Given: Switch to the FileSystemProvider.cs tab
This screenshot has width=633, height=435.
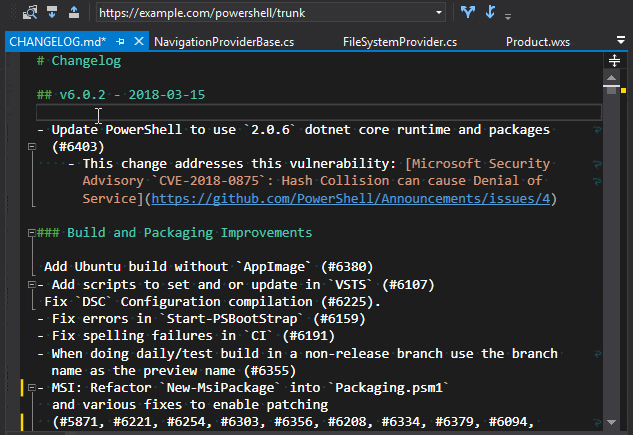Looking at the screenshot, I should click(400, 42).
